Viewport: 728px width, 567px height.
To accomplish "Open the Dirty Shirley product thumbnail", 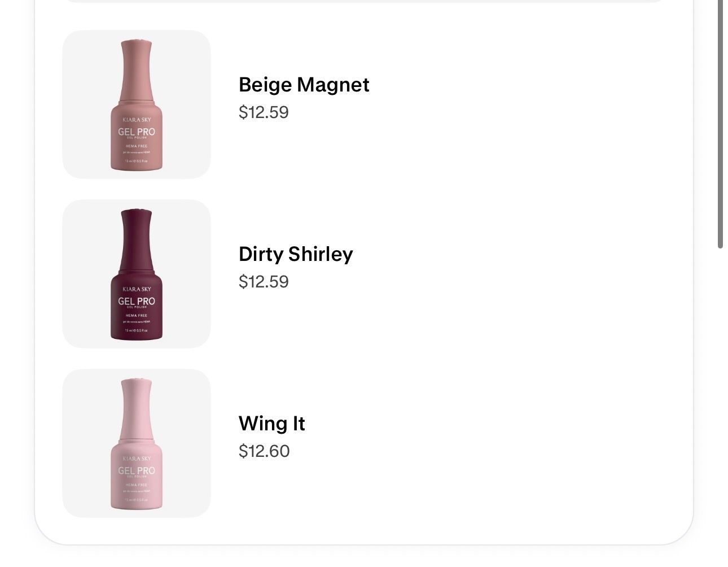I will click(x=137, y=274).
